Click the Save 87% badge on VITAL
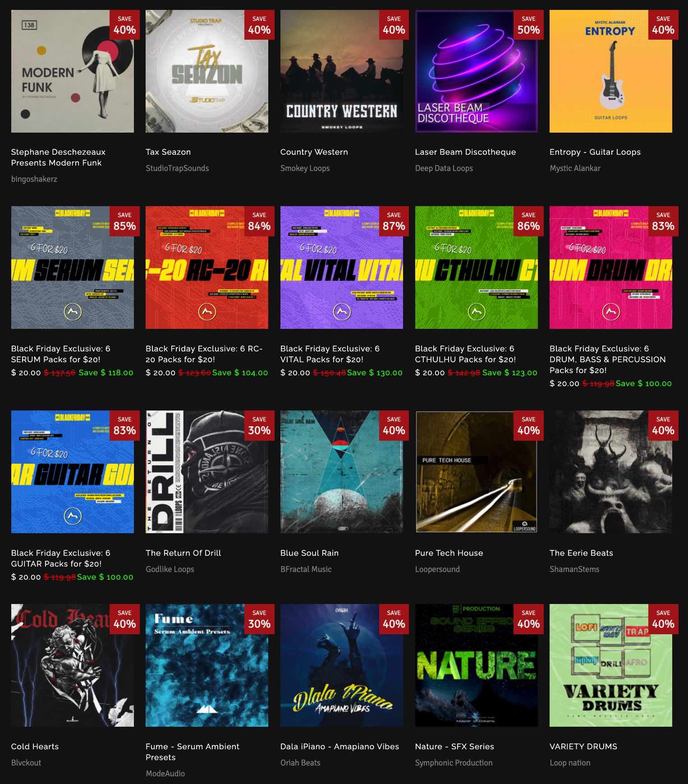 point(394,221)
